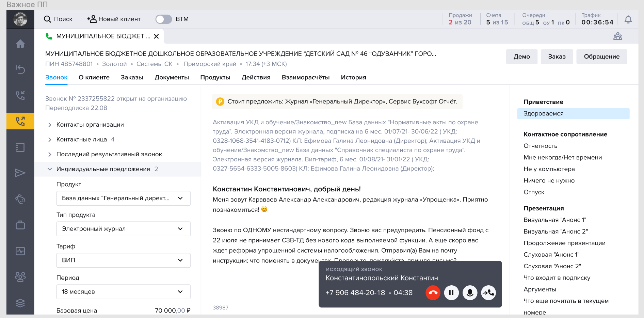Expand Контакты организации section
The image size is (644, 318).
(90, 125)
